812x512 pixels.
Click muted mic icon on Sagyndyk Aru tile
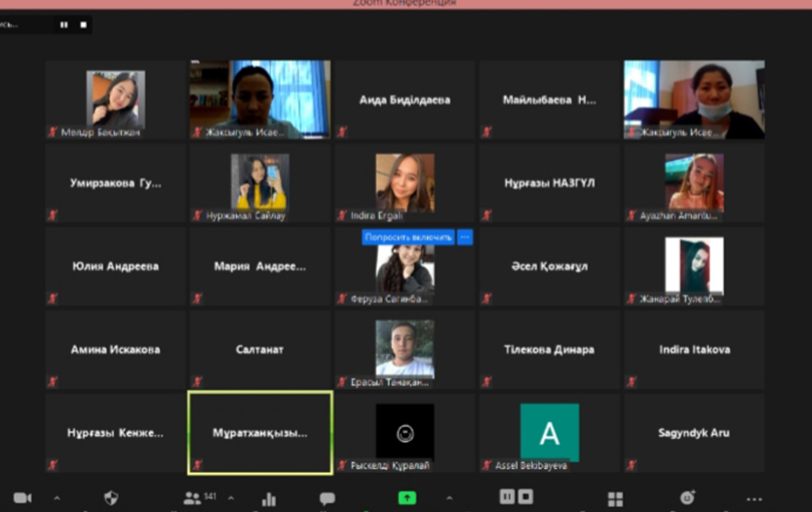point(631,465)
